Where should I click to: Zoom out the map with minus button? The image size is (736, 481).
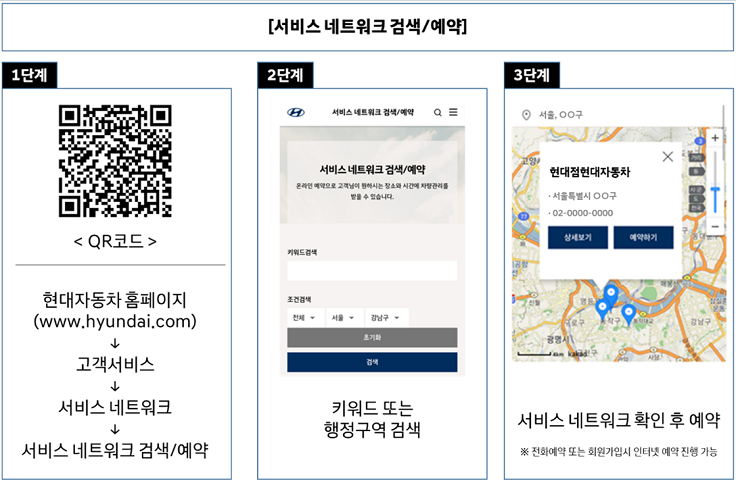point(715,227)
